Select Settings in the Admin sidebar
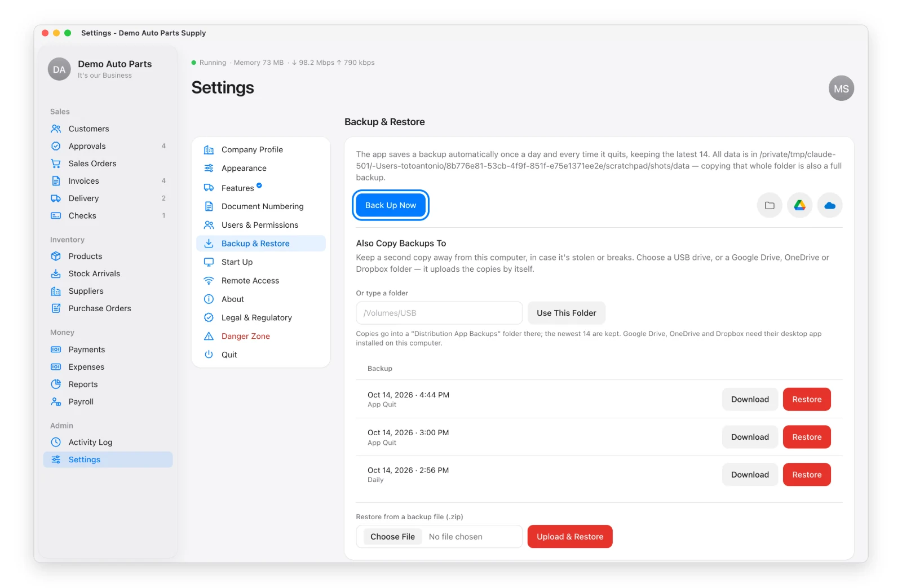The height and width of the screenshot is (588, 902). 108,459
